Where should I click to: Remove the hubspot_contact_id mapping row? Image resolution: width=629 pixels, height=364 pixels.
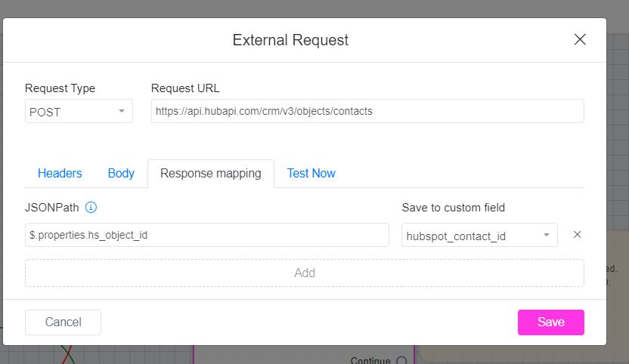(x=577, y=235)
